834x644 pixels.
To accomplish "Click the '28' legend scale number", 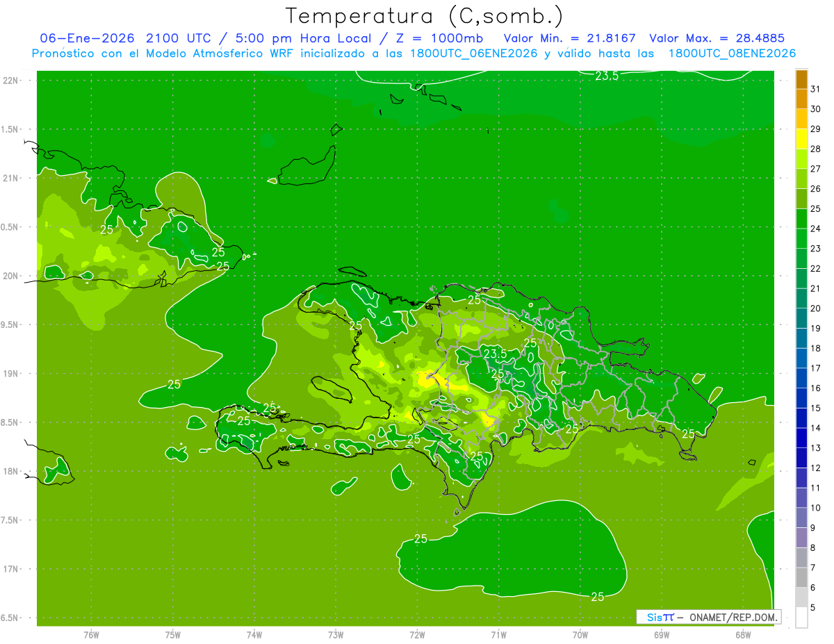I will [816, 149].
